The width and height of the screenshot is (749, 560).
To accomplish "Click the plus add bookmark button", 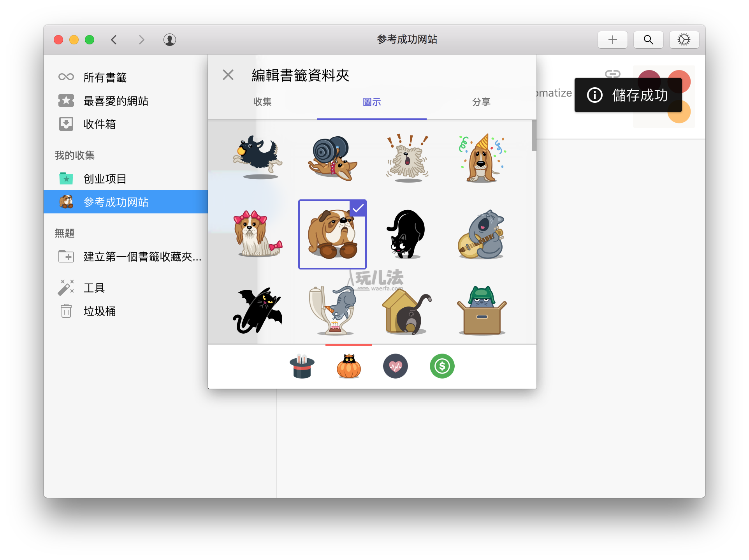I will click(613, 40).
